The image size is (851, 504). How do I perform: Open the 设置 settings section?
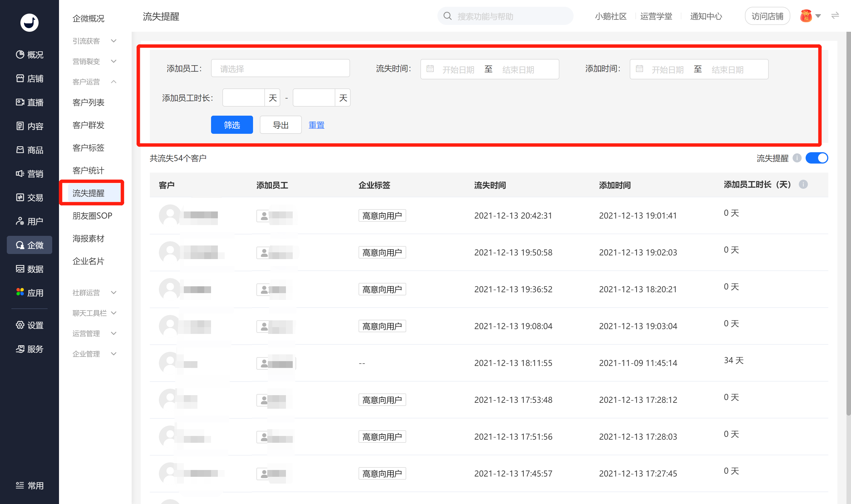[30, 325]
